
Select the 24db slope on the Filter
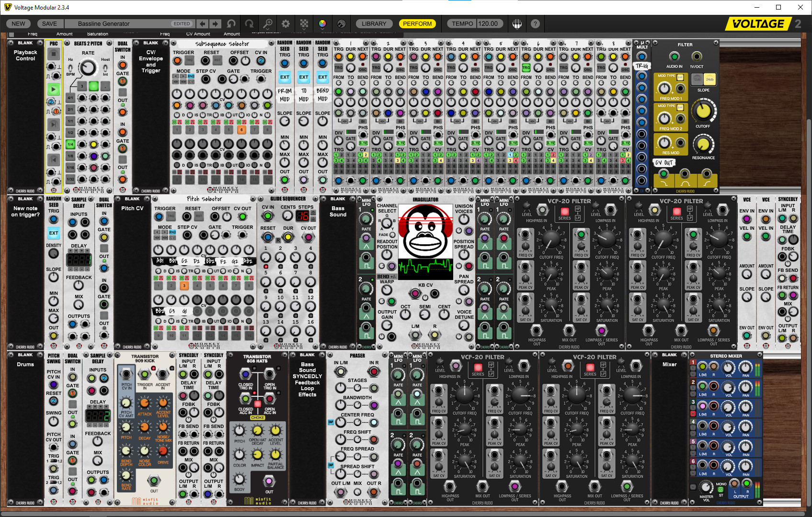709,79
